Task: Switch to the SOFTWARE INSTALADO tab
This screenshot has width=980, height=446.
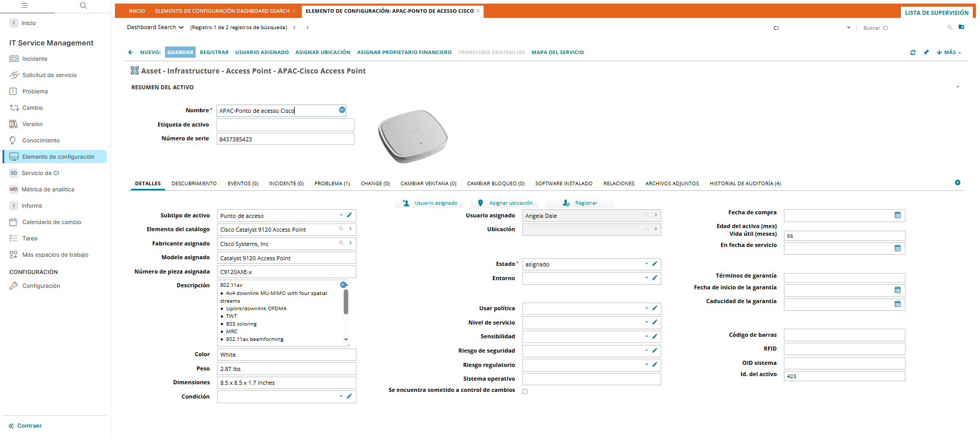Action: click(563, 184)
